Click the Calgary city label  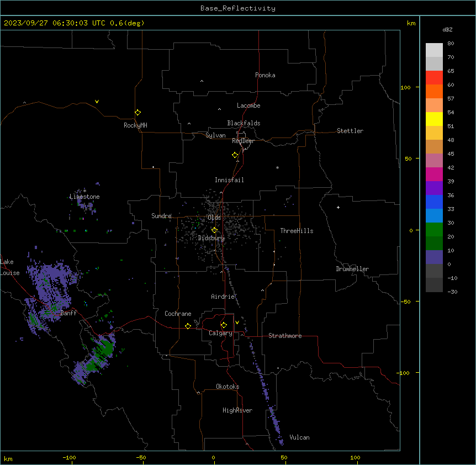pos(220,333)
